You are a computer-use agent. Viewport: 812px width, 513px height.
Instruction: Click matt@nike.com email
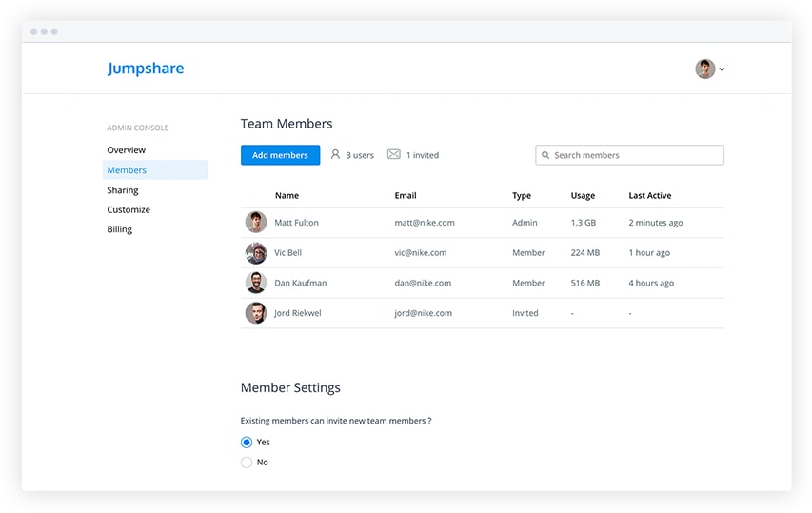click(424, 223)
